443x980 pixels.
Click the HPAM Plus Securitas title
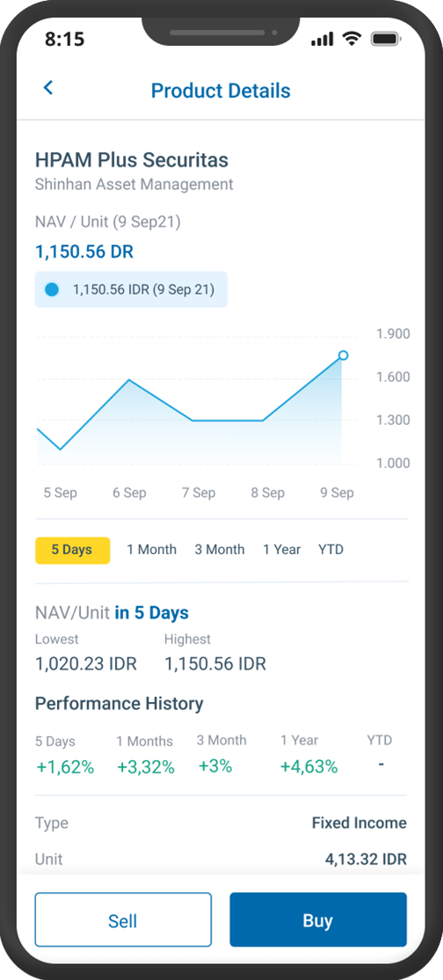[x=132, y=160]
